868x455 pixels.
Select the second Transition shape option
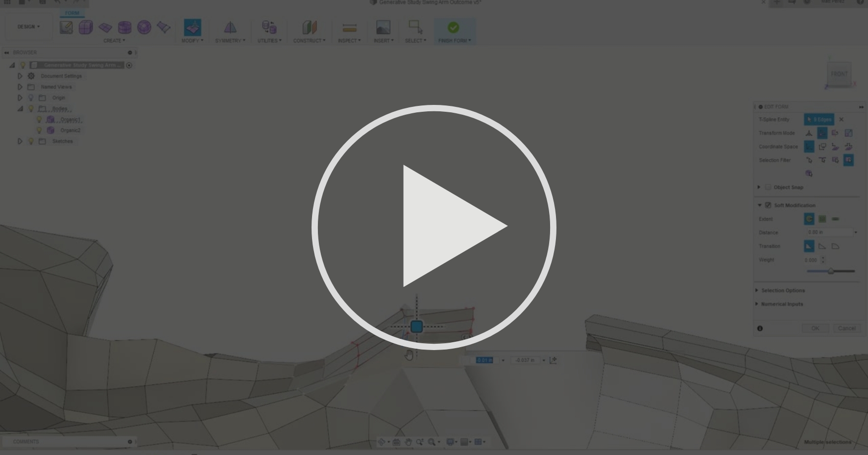(822, 246)
